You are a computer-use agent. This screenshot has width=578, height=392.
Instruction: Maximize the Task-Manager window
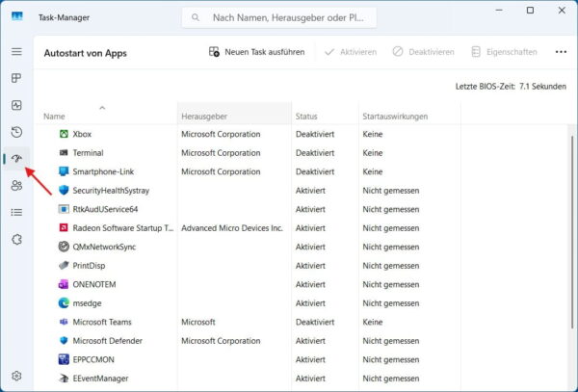pyautogui.click(x=530, y=11)
